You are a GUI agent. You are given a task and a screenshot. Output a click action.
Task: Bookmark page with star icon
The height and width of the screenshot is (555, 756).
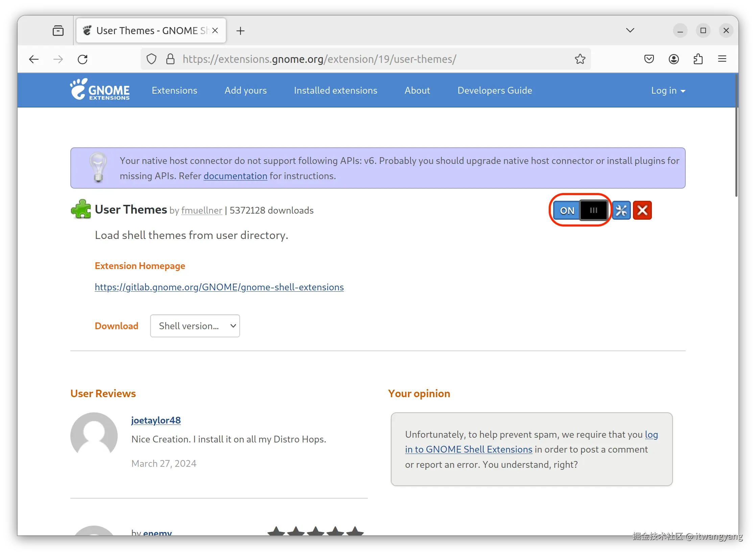[x=580, y=59]
